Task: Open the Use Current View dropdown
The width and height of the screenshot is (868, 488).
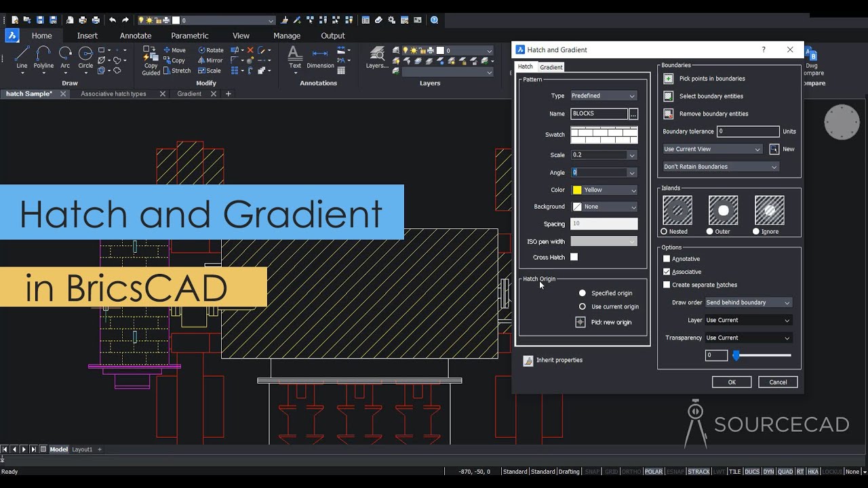Action: click(x=713, y=149)
